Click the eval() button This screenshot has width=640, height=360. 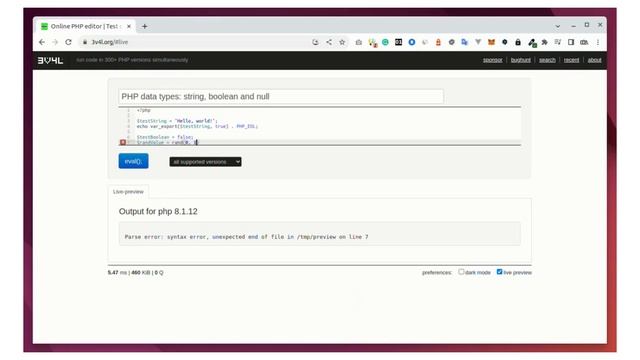pos(133,161)
